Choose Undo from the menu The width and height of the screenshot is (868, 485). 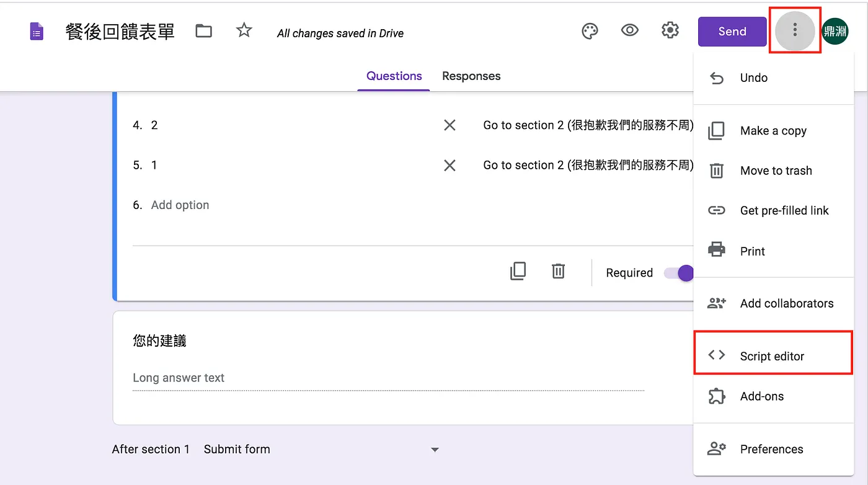[773, 78]
